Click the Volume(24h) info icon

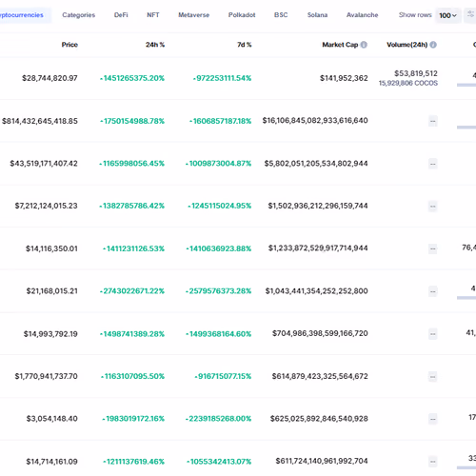pos(433,45)
